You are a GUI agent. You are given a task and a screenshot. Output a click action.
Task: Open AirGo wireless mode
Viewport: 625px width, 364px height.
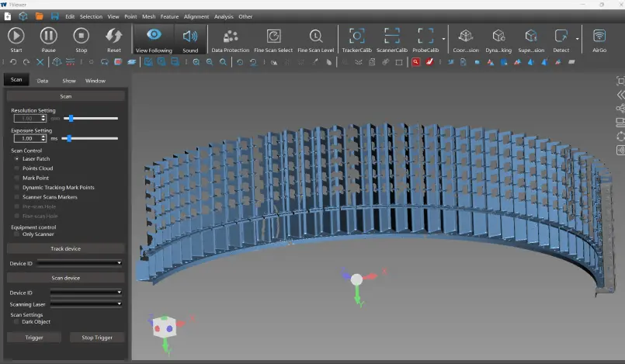pos(599,40)
